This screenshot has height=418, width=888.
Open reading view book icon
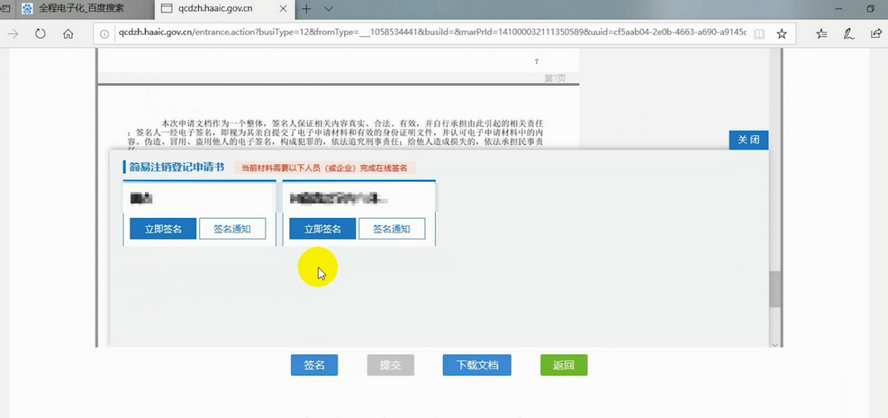tap(759, 34)
